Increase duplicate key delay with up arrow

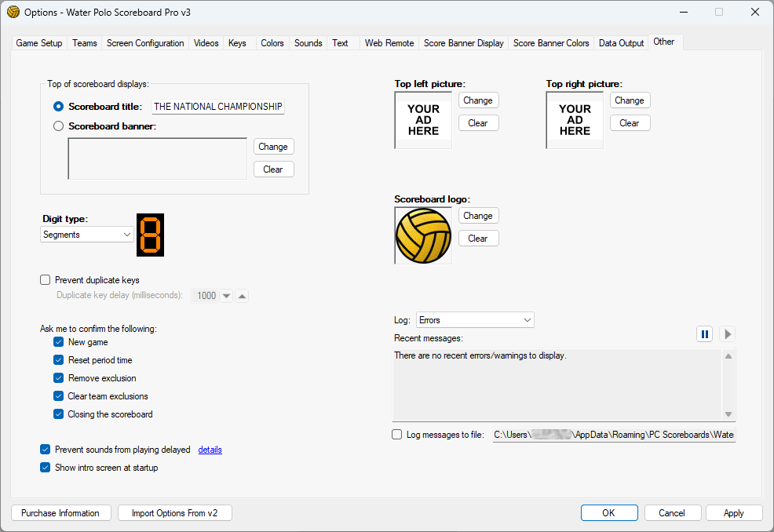243,296
